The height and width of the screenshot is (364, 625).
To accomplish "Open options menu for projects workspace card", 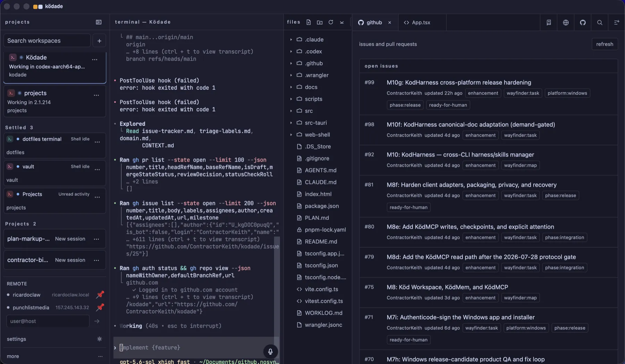I will tap(96, 95).
